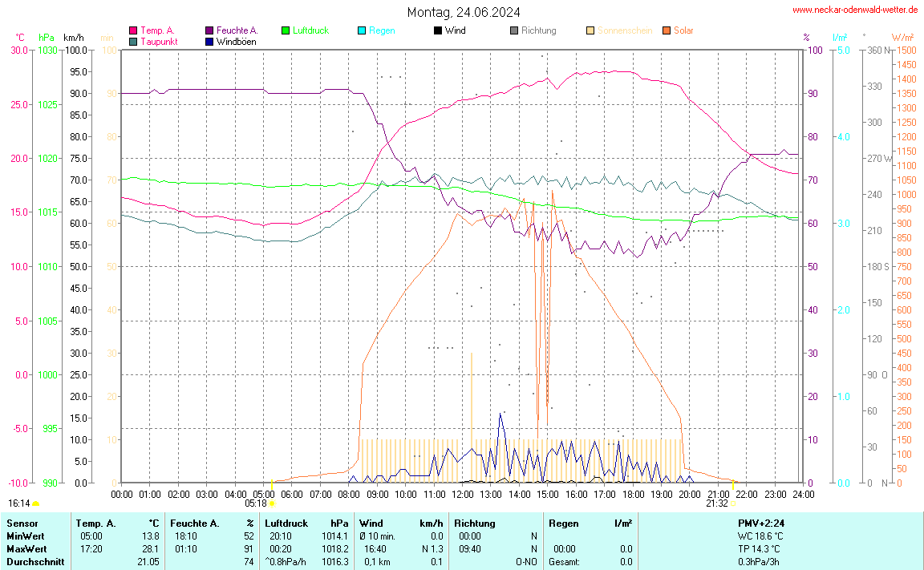Click the sunrise icon next to 05:18
924x570 pixels.
pos(272,503)
